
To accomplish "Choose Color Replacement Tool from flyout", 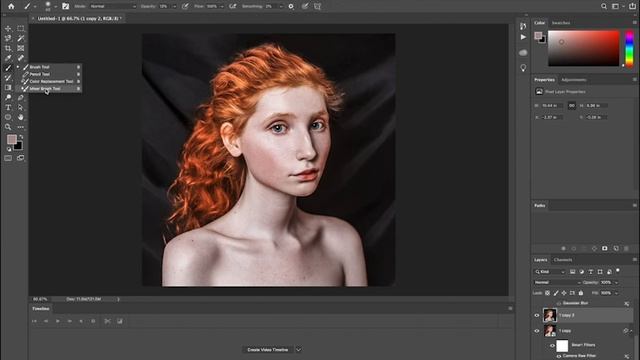I will click(x=51, y=82).
